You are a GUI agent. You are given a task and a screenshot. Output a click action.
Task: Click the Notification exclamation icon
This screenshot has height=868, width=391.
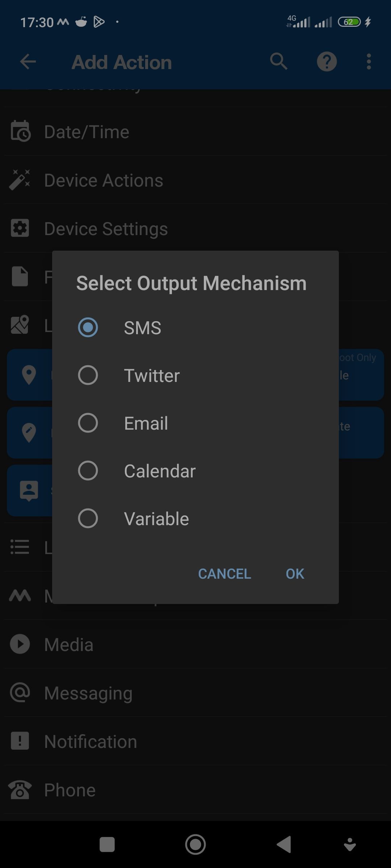coord(20,741)
